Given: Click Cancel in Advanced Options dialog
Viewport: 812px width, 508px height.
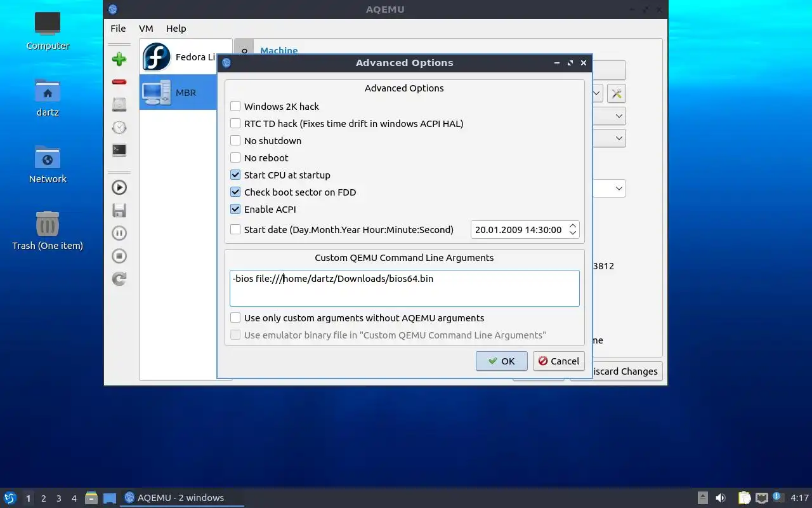Looking at the screenshot, I should [x=558, y=361].
